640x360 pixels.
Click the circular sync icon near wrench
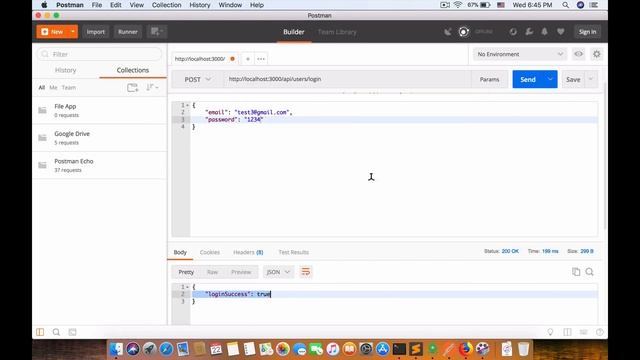point(513,32)
